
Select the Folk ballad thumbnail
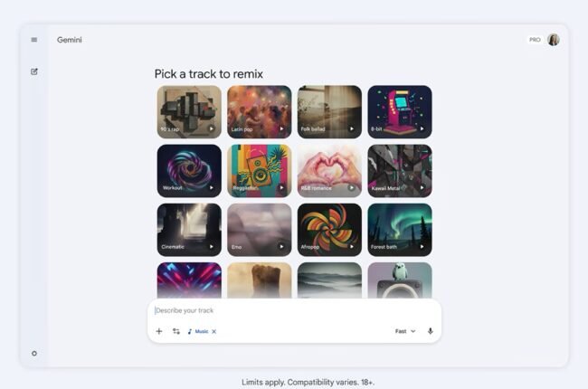tap(329, 112)
